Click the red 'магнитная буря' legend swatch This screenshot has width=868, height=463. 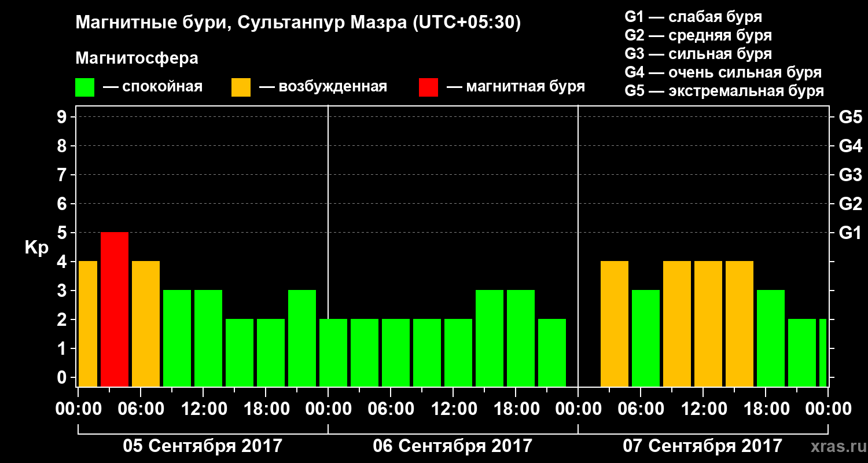(x=428, y=87)
